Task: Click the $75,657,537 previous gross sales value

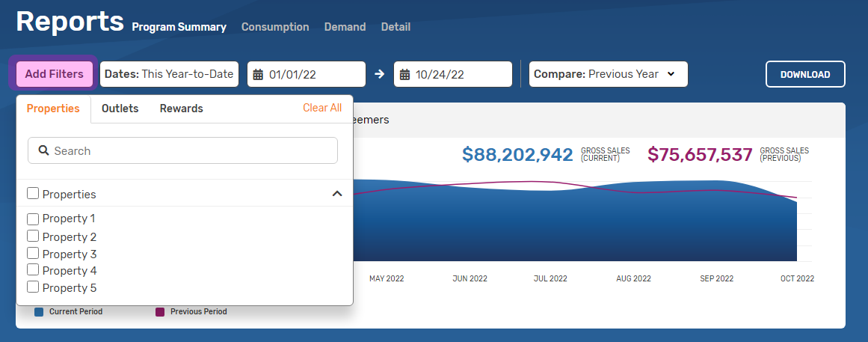Action: tap(701, 155)
